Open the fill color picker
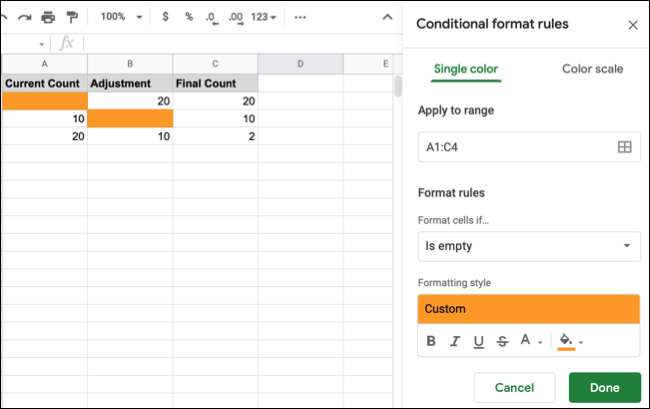 (569, 341)
